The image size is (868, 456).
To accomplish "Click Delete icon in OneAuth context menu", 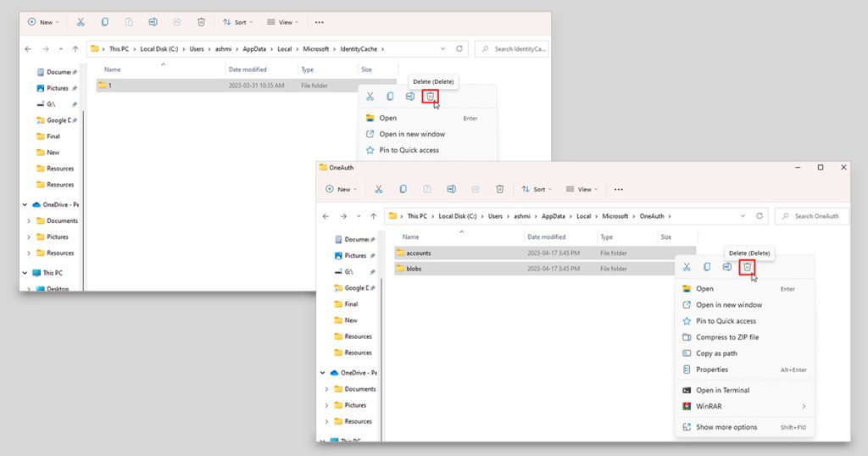I will pos(747,267).
